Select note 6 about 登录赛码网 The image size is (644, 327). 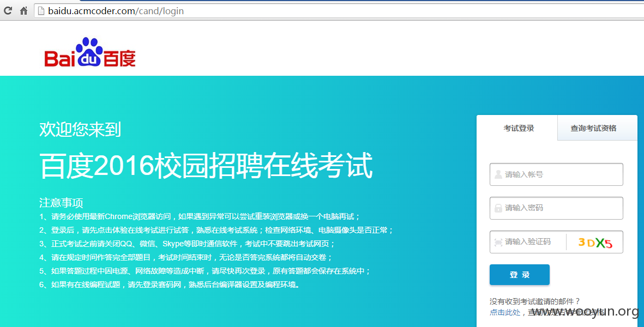click(x=170, y=284)
